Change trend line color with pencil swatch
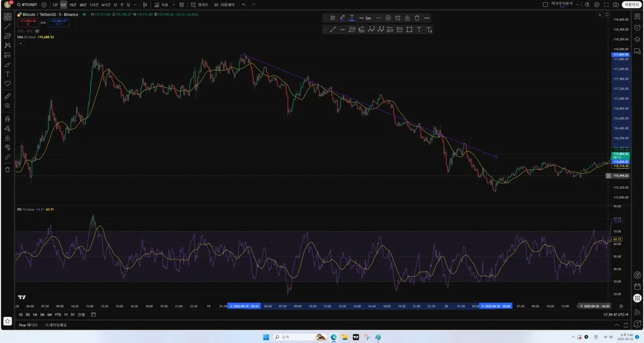Screen dimensions: 644x343 (342, 18)
